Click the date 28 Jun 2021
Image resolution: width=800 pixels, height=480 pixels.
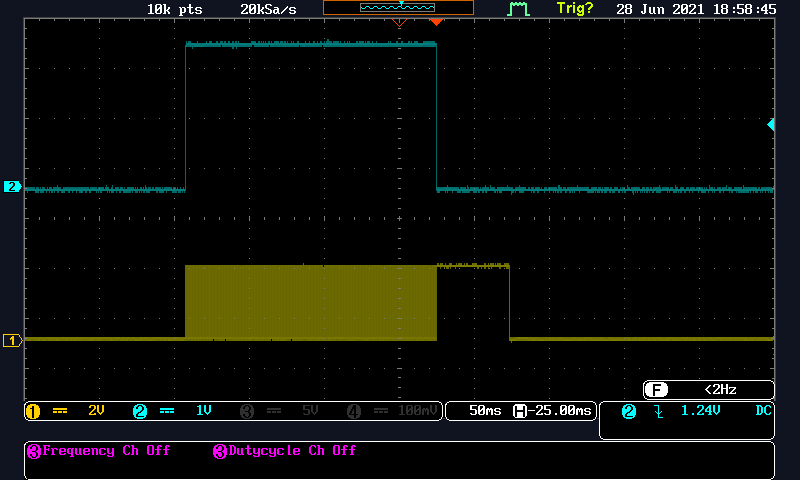661,10
